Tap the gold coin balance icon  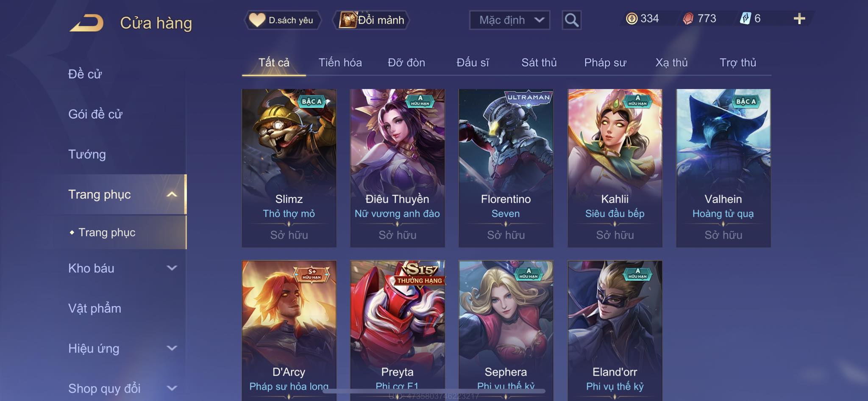click(x=632, y=19)
